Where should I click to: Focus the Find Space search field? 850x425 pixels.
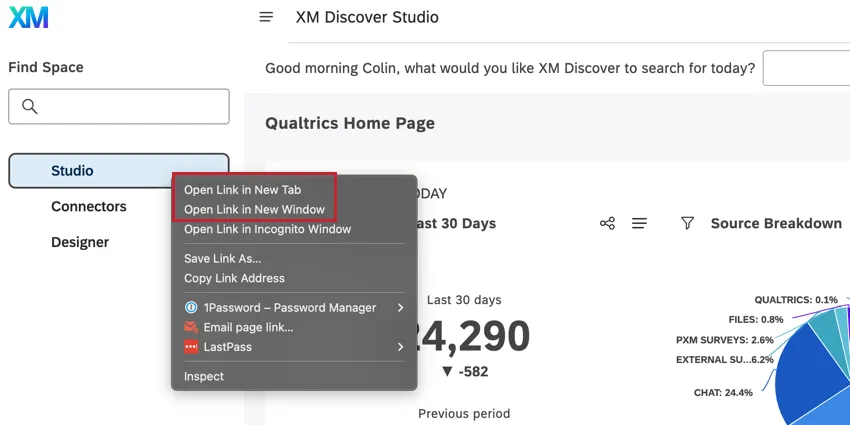coord(119,106)
